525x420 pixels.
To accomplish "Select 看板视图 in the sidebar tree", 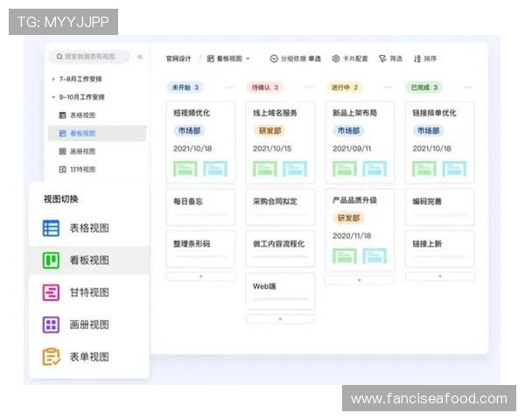I will click(x=97, y=133).
